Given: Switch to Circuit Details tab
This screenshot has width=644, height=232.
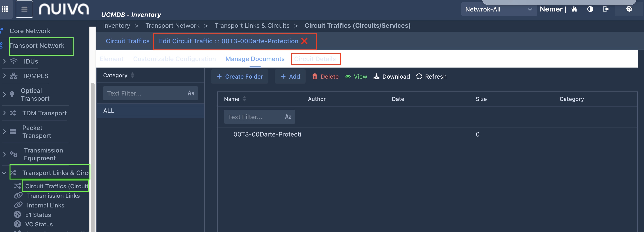Looking at the screenshot, I should point(315,59).
